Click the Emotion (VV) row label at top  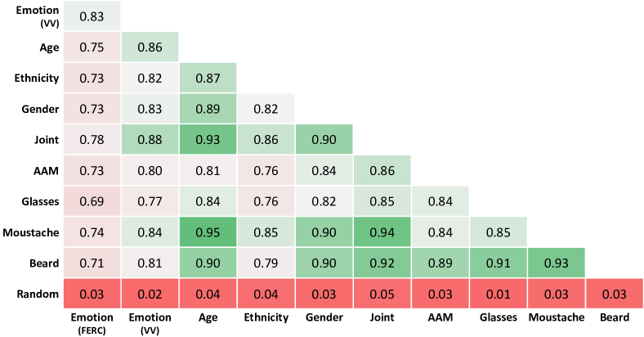click(x=37, y=16)
